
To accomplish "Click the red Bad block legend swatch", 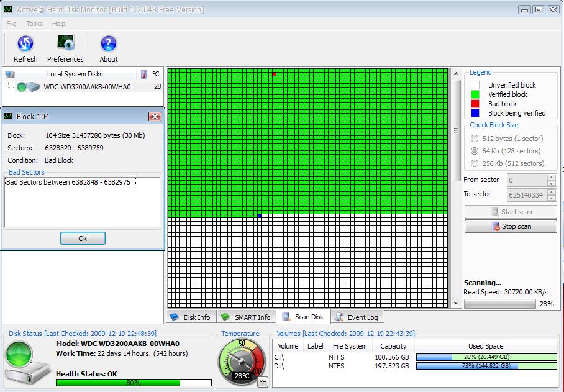I will click(x=475, y=104).
